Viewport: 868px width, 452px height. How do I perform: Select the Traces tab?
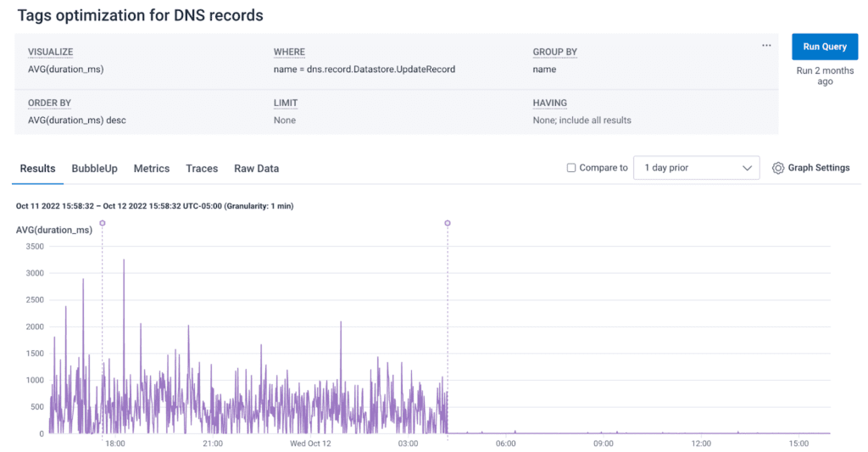pyautogui.click(x=202, y=169)
